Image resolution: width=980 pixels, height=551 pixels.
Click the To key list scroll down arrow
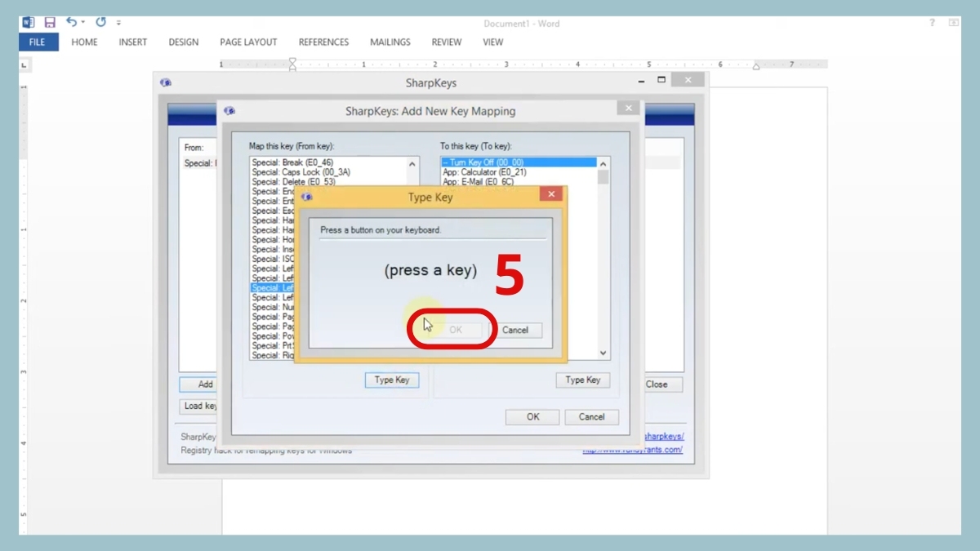click(604, 353)
